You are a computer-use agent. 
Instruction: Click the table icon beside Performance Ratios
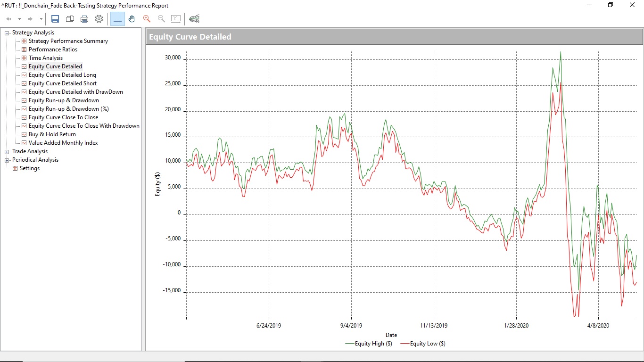[x=25, y=49]
